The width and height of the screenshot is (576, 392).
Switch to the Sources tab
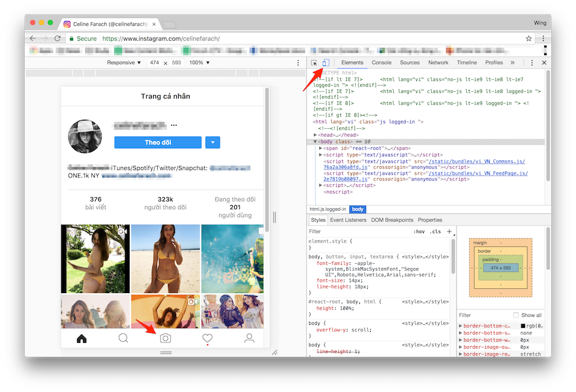(410, 63)
